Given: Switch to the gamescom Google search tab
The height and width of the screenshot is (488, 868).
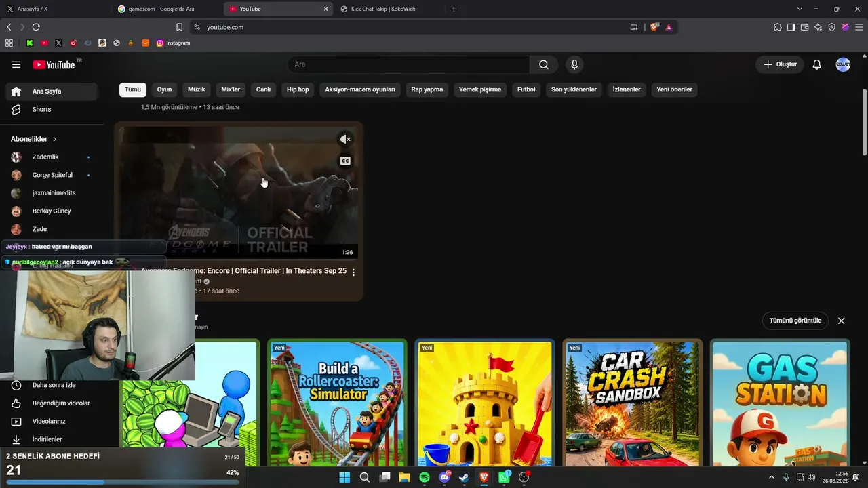Looking at the screenshot, I should click(x=167, y=9).
